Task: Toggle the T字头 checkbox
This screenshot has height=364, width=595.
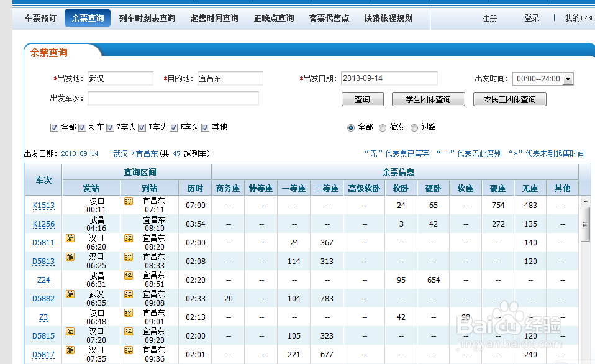Action: pos(142,127)
